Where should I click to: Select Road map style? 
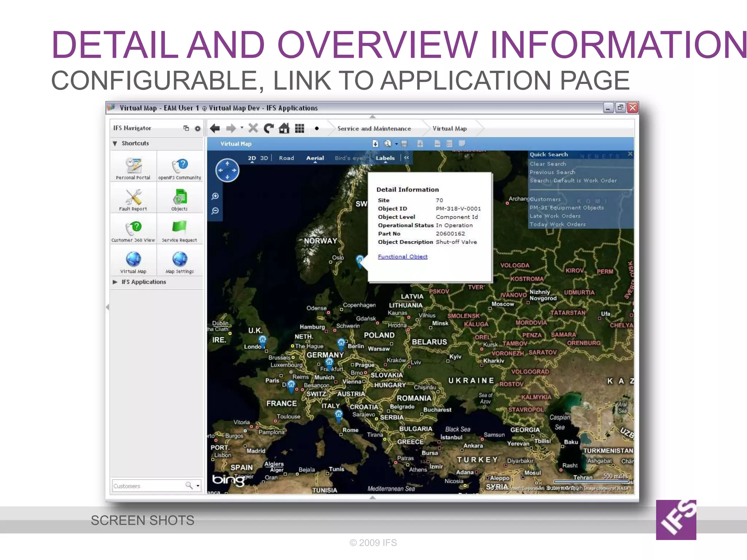(x=286, y=158)
